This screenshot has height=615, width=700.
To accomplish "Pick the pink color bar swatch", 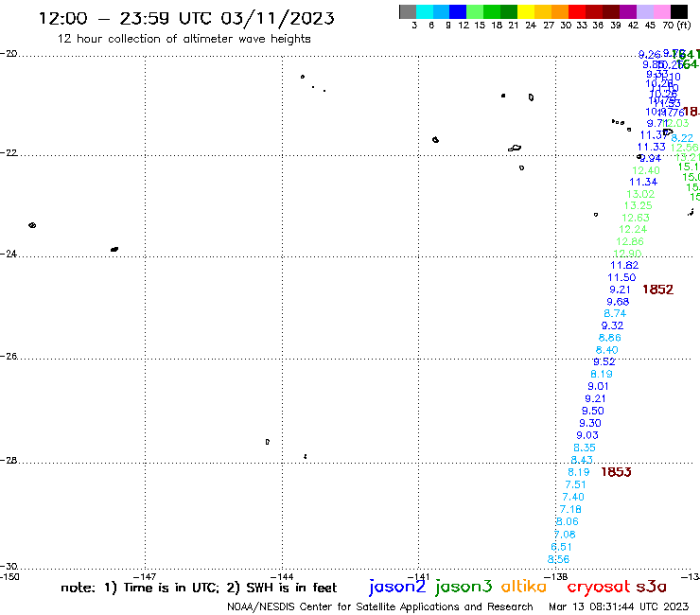I will [661, 12].
